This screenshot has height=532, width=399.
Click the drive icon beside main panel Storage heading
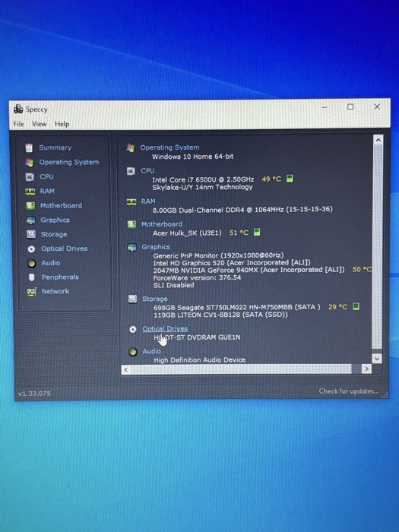133,299
